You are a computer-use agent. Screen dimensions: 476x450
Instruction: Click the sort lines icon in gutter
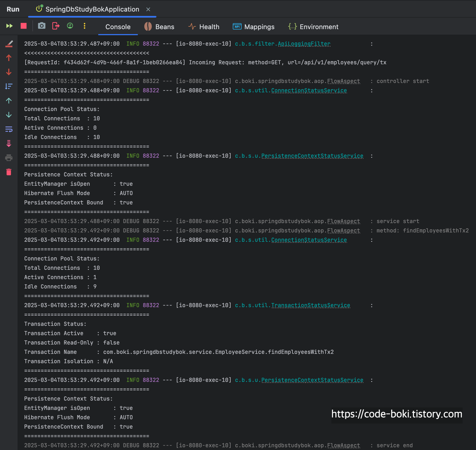click(x=9, y=86)
